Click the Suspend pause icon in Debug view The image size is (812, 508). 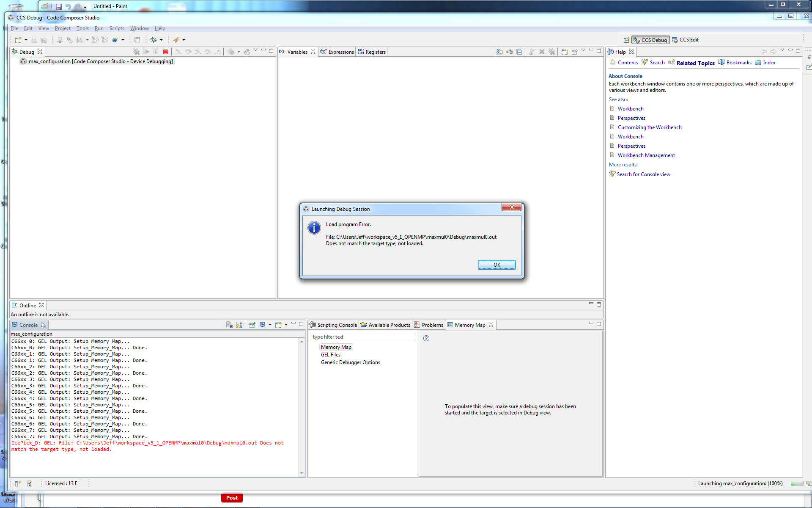156,52
